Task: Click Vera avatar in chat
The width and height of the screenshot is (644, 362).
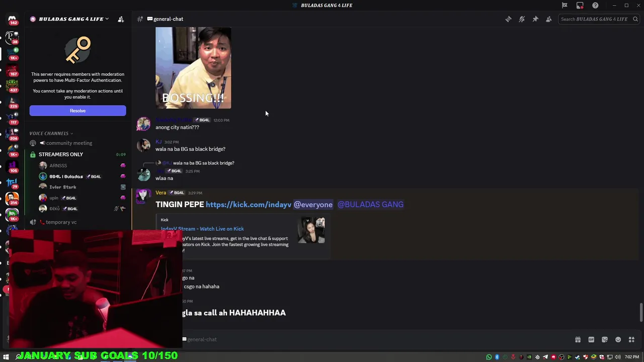Action: click(x=144, y=196)
